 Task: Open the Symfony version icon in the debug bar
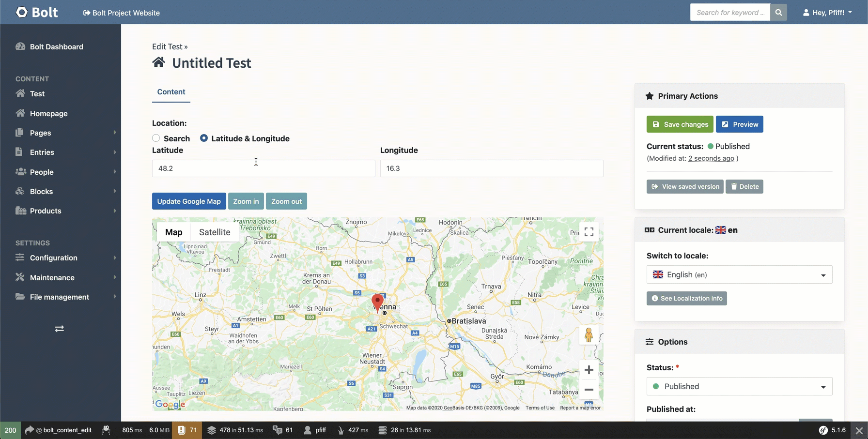[823, 430]
